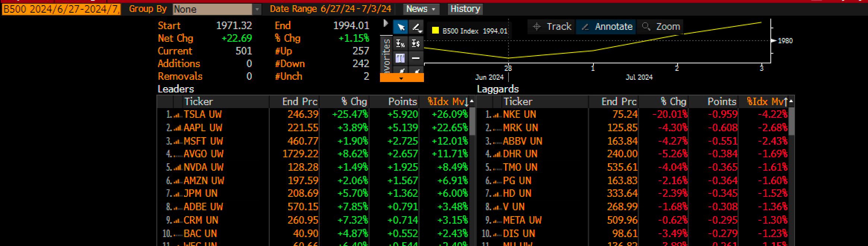This screenshot has height=246, width=868.
Task: Open chart icon beside NVDA UW
Action: [x=178, y=168]
